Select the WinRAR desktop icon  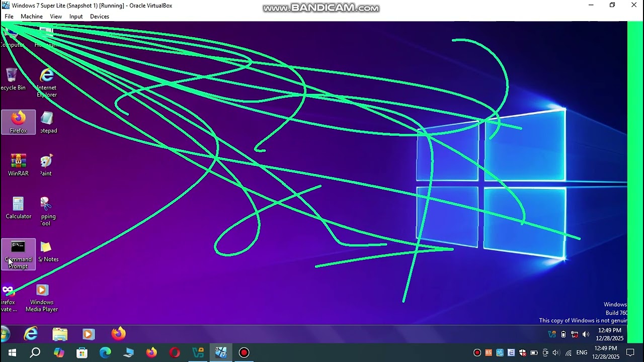tap(18, 165)
